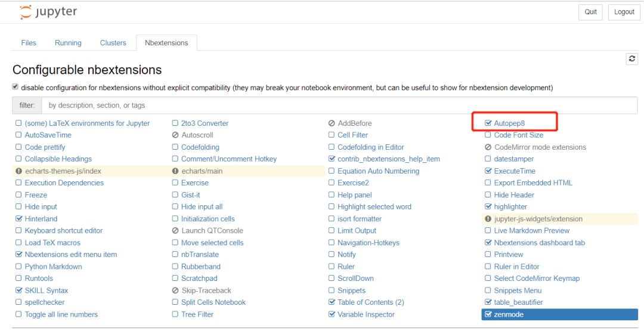Image resolution: width=644 pixels, height=334 pixels.
Task: Select Python Markdown extension
Action: click(53, 266)
